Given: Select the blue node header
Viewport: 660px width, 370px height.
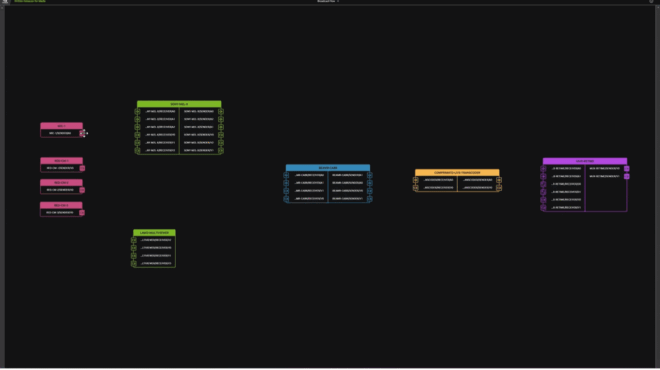Looking at the screenshot, I should point(328,168).
